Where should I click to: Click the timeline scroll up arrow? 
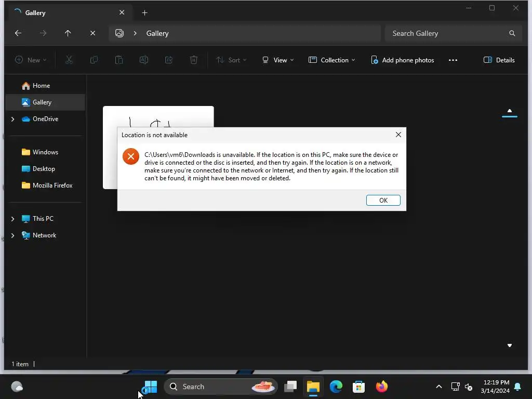(x=510, y=111)
